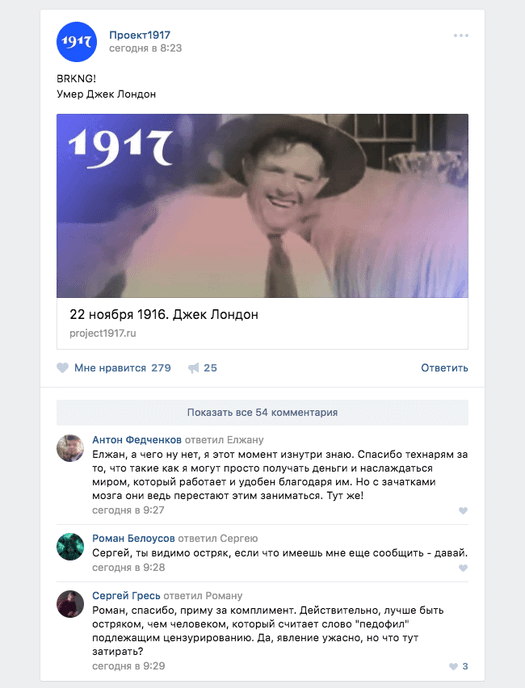Open Роман Белоусов's profile avatar
Image resolution: width=525 pixels, height=688 pixels.
(70, 546)
